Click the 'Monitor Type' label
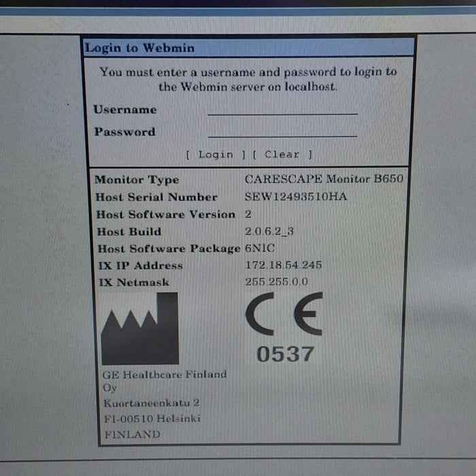Image resolution: width=476 pixels, height=476 pixels. (137, 180)
